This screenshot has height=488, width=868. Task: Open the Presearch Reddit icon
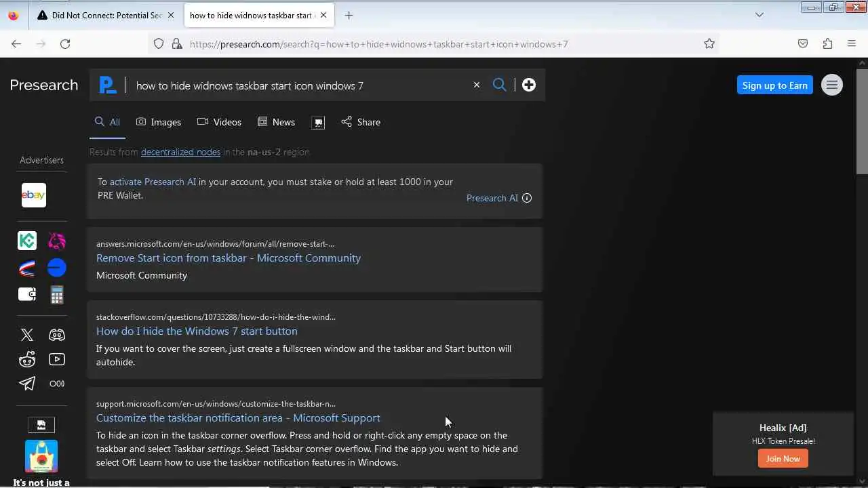click(x=27, y=359)
